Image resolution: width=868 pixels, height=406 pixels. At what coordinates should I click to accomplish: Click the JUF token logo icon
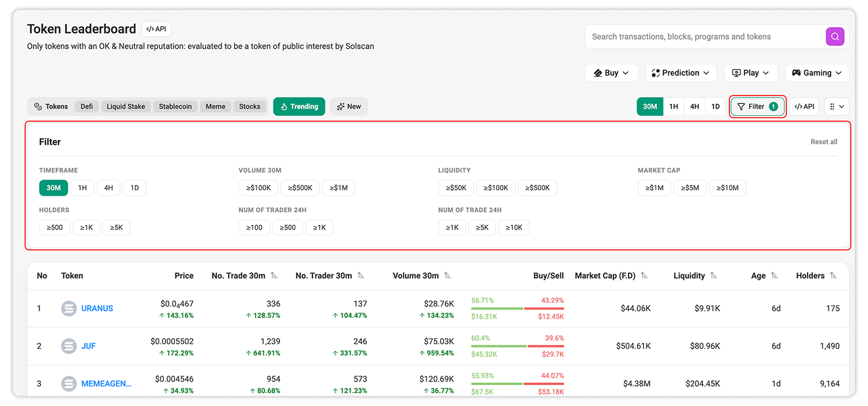(69, 346)
